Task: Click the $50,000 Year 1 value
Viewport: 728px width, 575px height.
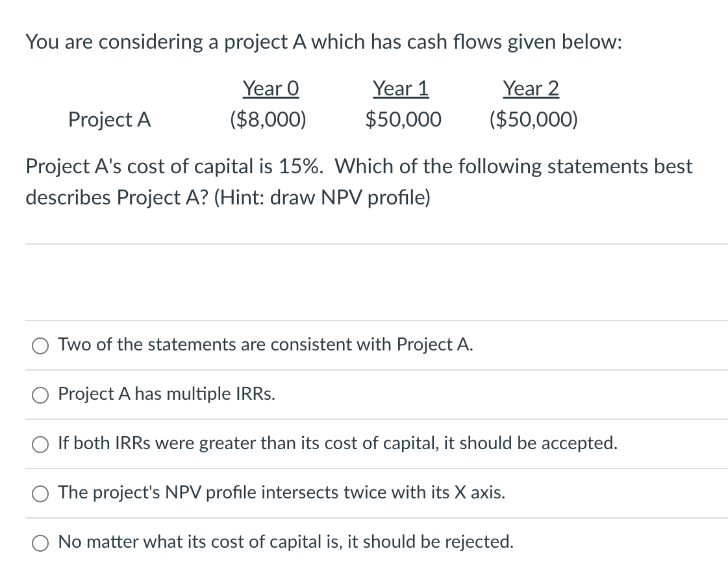Action: pyautogui.click(x=403, y=119)
